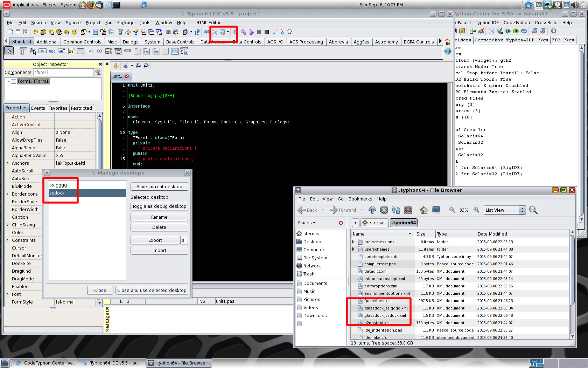Viewport: 588px width, 368px height.
Task: Click the Reload icon in File Browser toolbar
Action: 396,210
